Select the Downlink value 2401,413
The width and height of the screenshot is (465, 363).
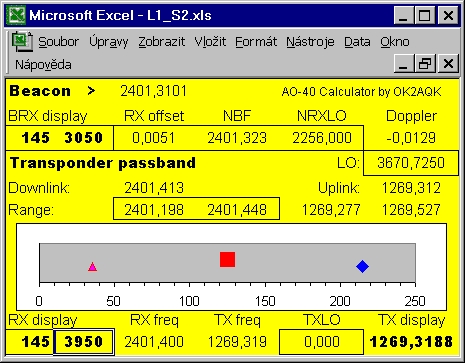pos(154,188)
